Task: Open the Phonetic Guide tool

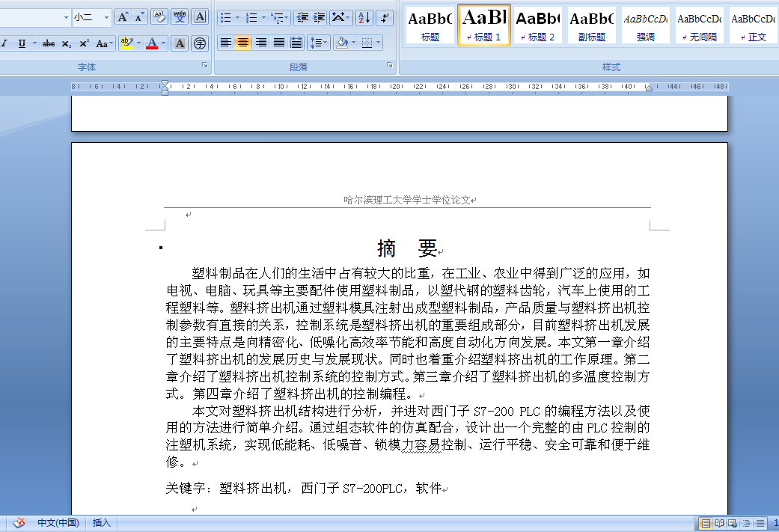Action: pos(179,15)
